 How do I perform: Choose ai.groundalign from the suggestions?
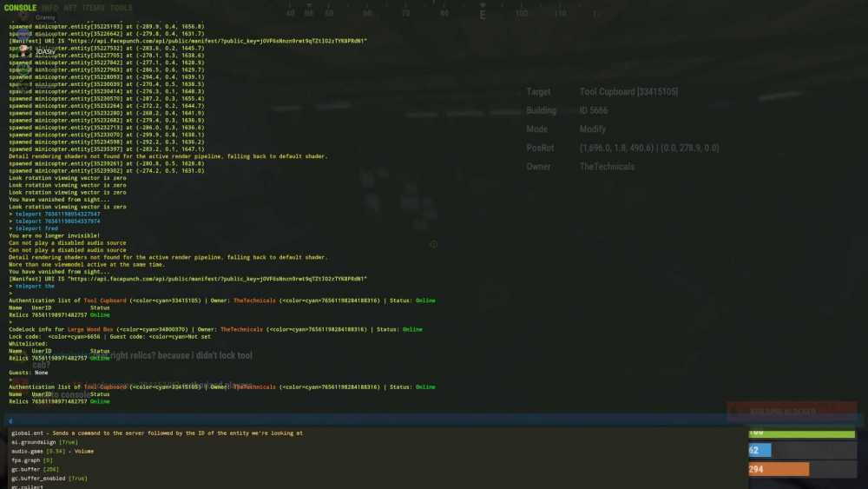coord(44,442)
